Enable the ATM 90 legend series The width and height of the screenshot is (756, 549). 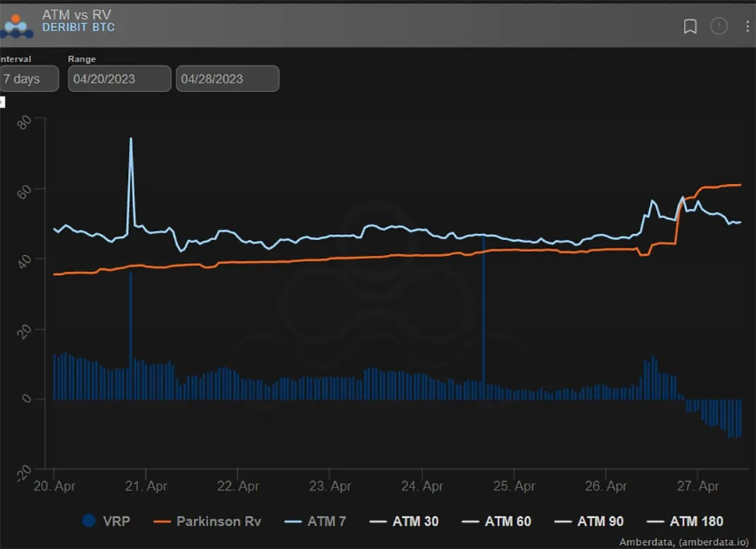[x=589, y=521]
